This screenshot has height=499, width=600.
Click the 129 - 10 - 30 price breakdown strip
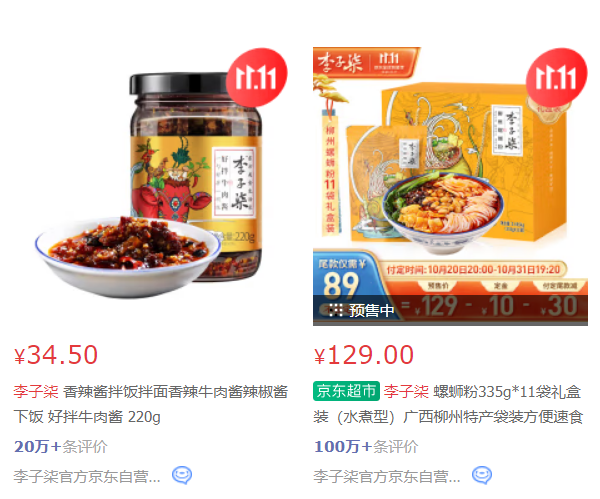click(x=494, y=307)
